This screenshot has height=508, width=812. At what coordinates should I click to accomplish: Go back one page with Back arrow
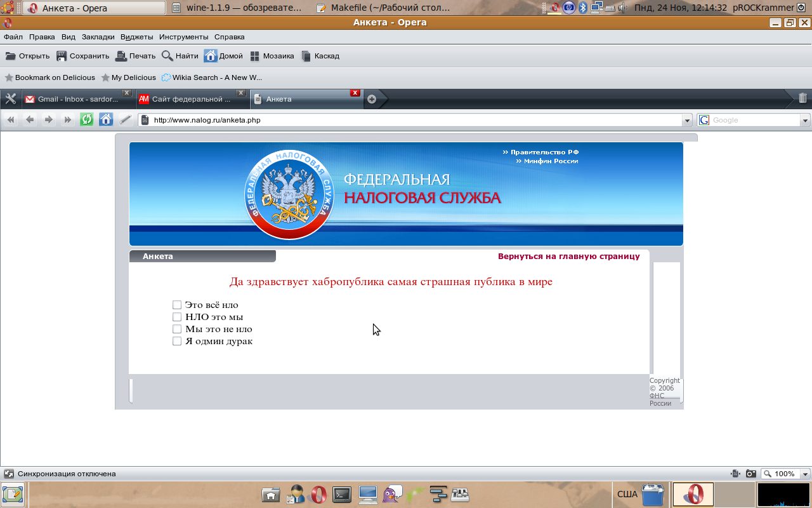pyautogui.click(x=30, y=119)
